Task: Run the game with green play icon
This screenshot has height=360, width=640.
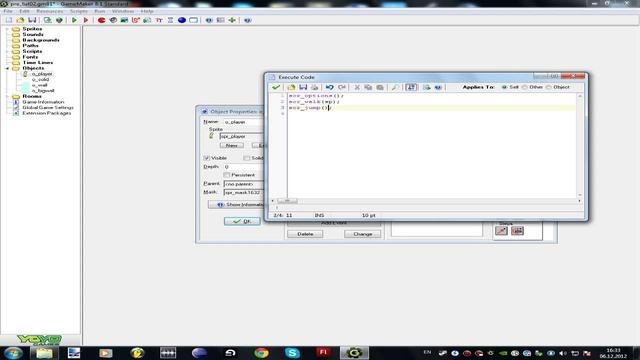Action: (74, 20)
